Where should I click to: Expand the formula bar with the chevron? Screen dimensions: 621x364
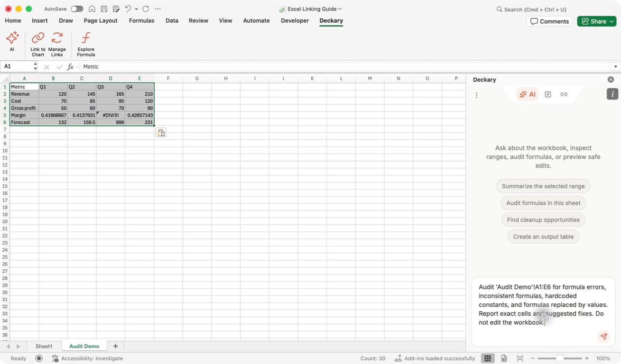[x=616, y=67]
